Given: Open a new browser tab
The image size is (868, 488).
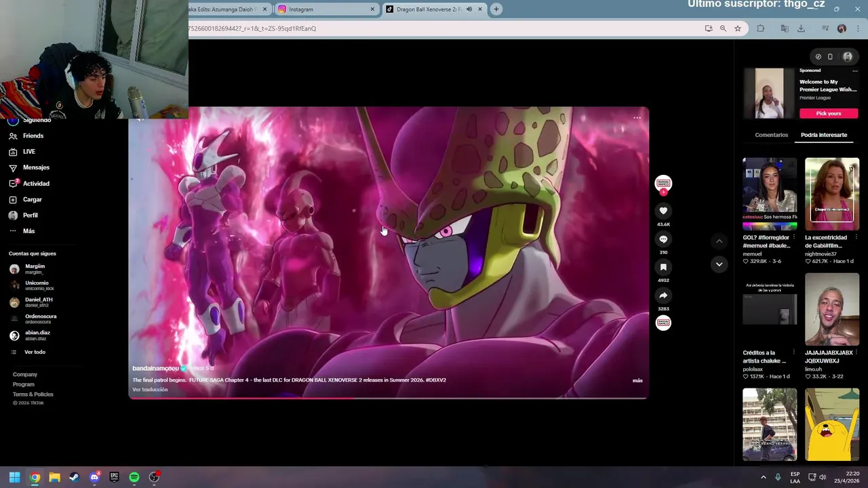Looking at the screenshot, I should 496,9.
